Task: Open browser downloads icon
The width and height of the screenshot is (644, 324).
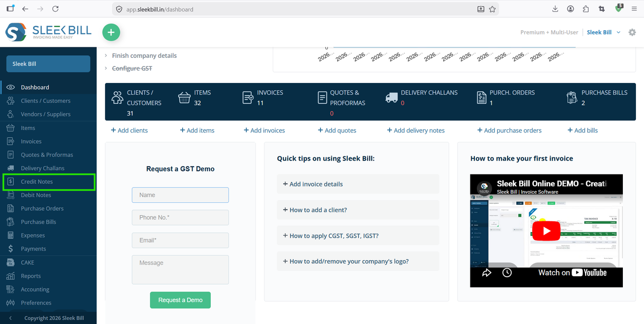Action: (x=555, y=9)
